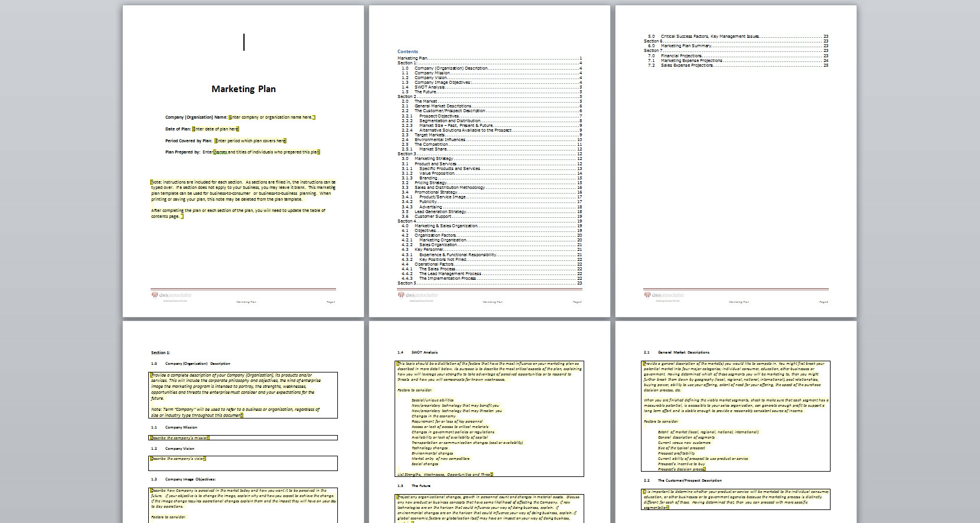Click the "Note: instructions are included" paragraph
980x523 pixels.
coord(243,191)
